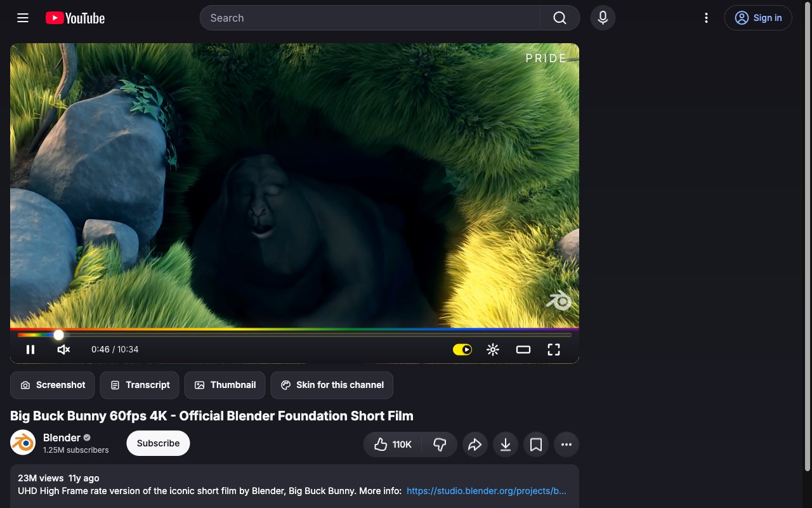Switch to theater mode
Screen dimensions: 812x508
[x=523, y=349]
